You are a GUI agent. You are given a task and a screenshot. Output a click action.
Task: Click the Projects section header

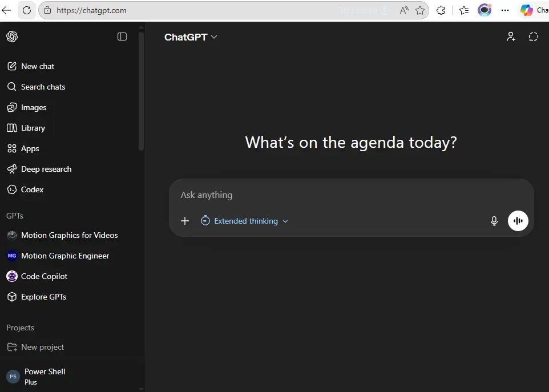tap(21, 328)
